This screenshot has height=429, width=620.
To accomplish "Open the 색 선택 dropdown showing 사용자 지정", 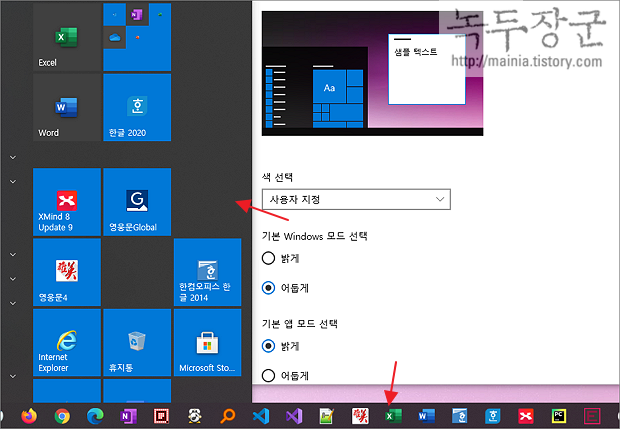I will tap(356, 199).
